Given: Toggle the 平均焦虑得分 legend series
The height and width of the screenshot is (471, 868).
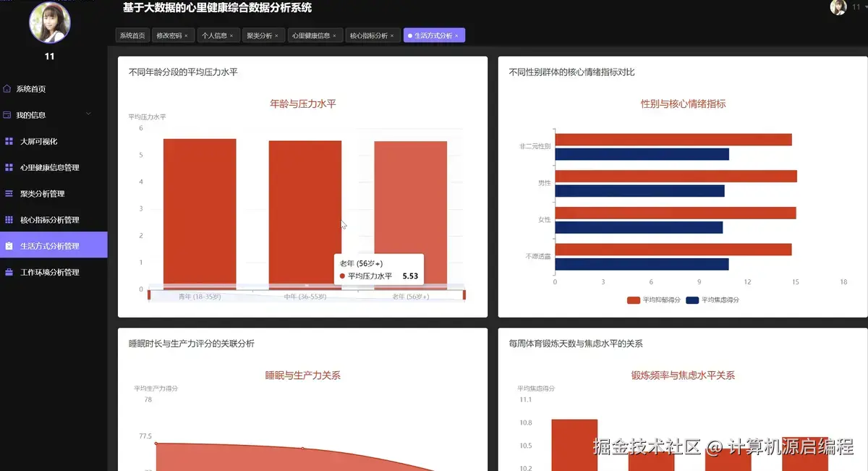Looking at the screenshot, I should [712, 300].
